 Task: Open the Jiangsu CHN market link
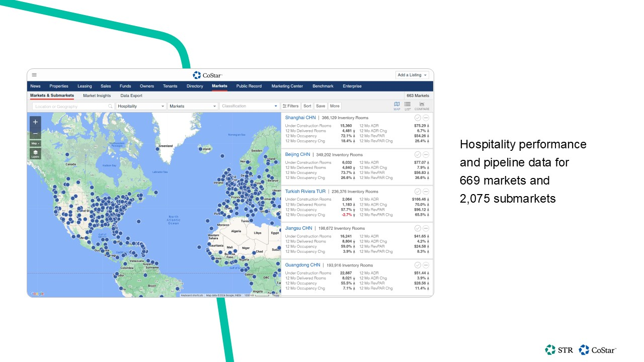(x=299, y=228)
